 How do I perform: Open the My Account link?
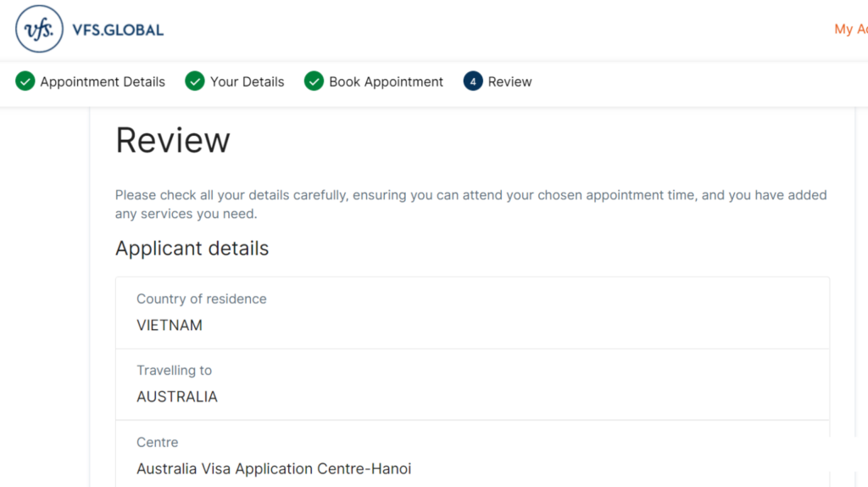point(851,29)
